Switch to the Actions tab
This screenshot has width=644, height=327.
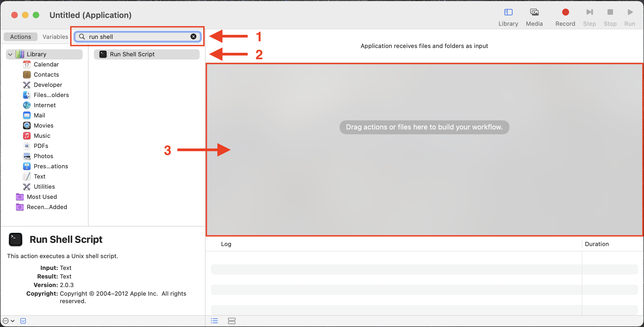click(x=20, y=37)
